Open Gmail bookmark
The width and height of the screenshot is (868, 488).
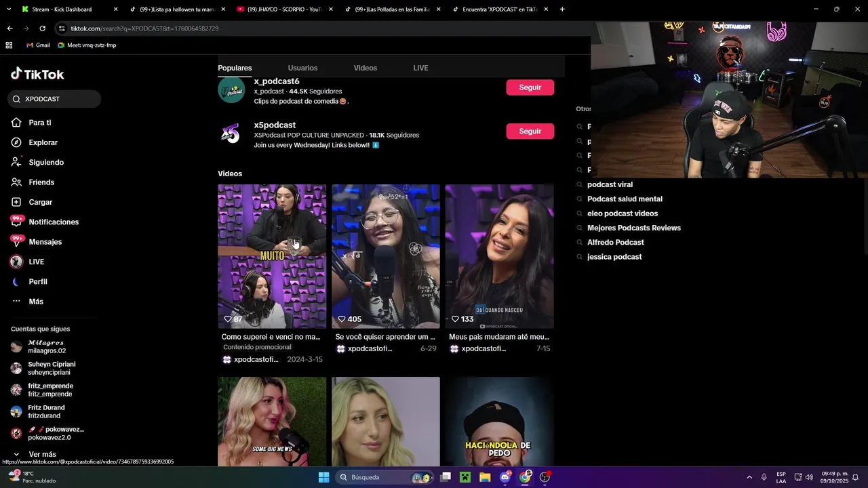[x=38, y=45]
